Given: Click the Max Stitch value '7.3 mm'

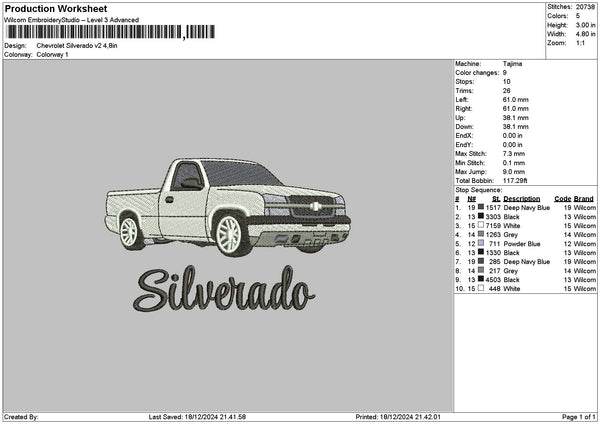Looking at the screenshot, I should (514, 154).
